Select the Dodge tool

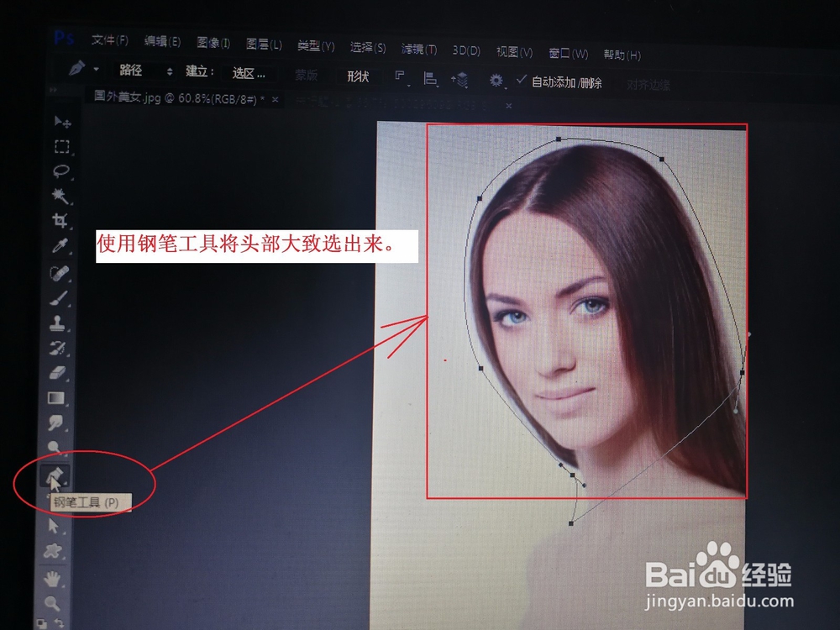click(54, 447)
